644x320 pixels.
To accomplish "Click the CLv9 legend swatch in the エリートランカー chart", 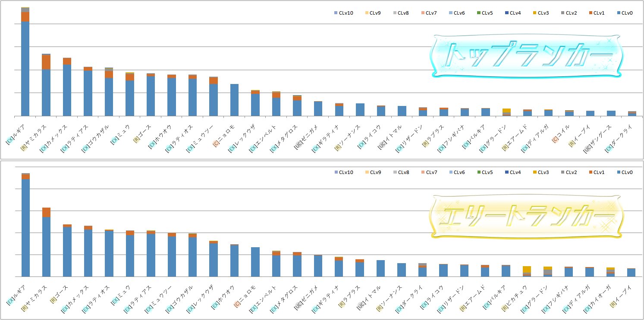I will 366,172.
